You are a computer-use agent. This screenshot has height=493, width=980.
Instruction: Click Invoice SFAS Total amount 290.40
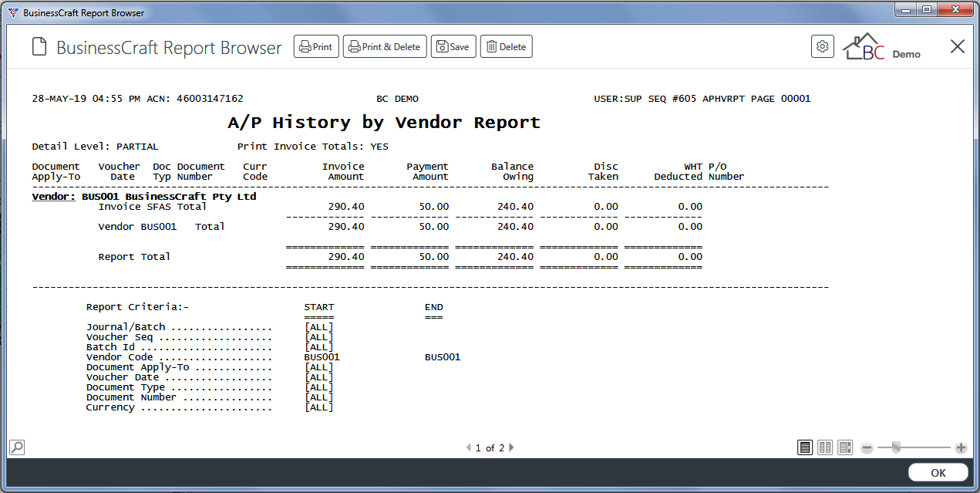346,207
